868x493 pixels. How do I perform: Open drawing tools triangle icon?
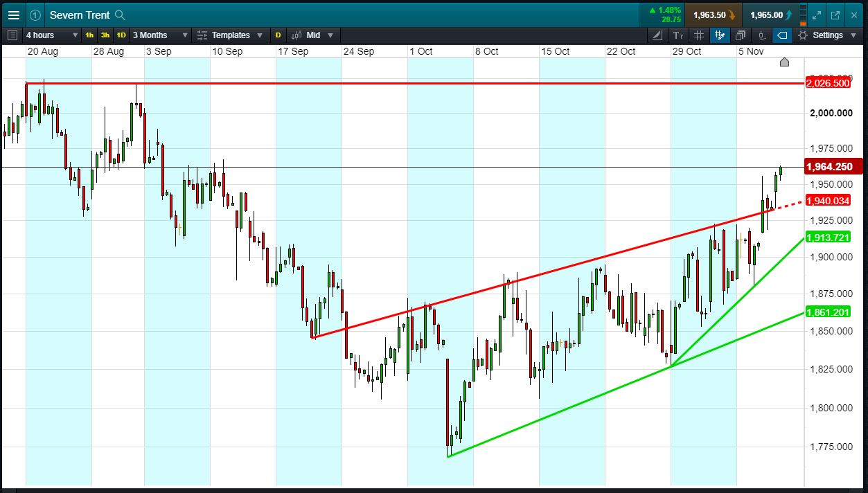(x=657, y=35)
